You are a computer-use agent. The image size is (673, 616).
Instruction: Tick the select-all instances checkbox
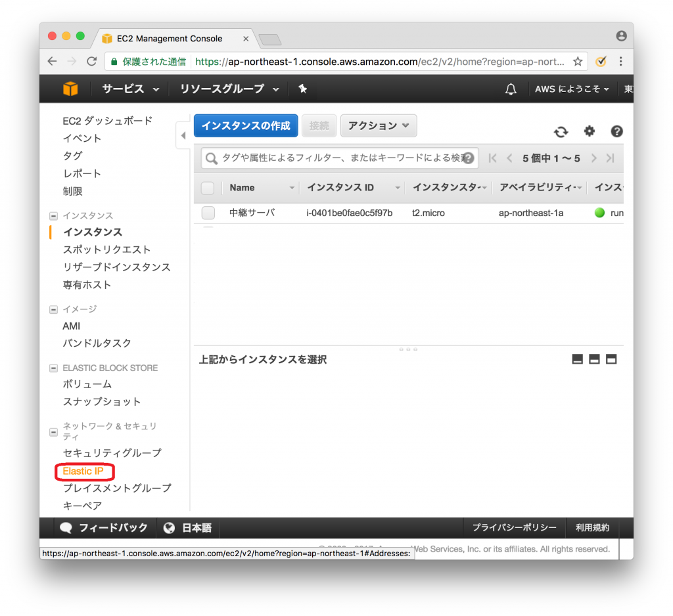208,188
